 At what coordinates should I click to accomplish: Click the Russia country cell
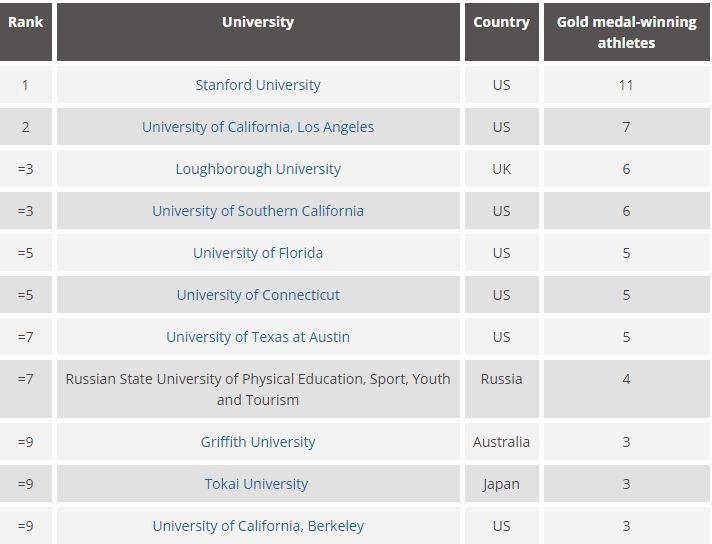click(x=501, y=389)
